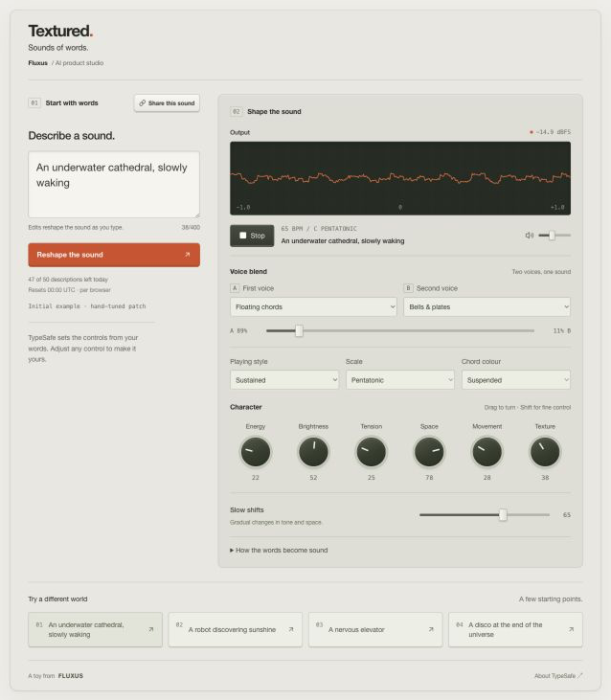
Task: Open the Chord colour dropdown
Action: [516, 380]
